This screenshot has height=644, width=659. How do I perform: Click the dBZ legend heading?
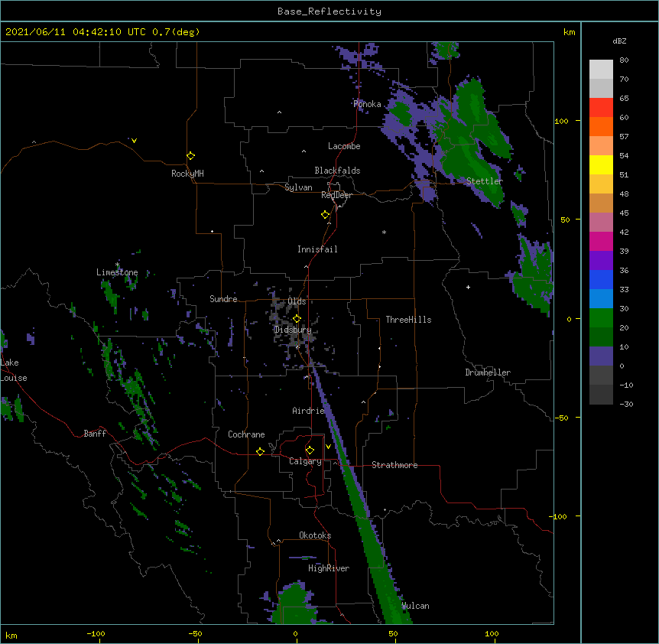tap(619, 41)
